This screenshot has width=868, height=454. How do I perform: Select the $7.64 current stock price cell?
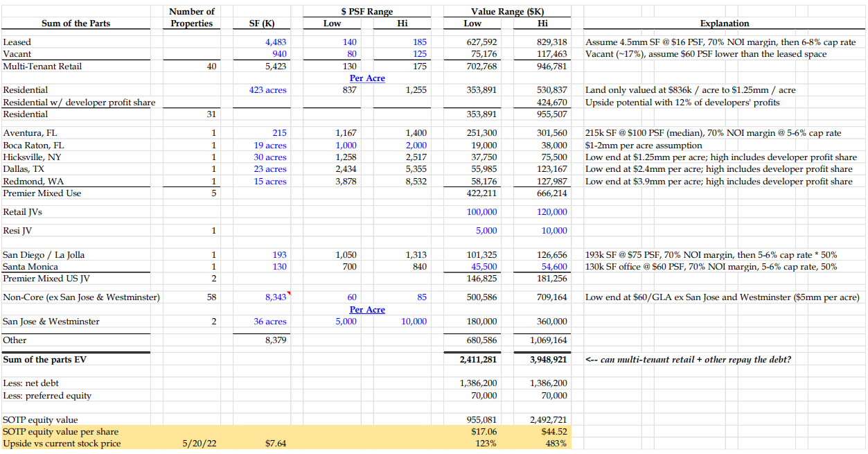(275, 444)
